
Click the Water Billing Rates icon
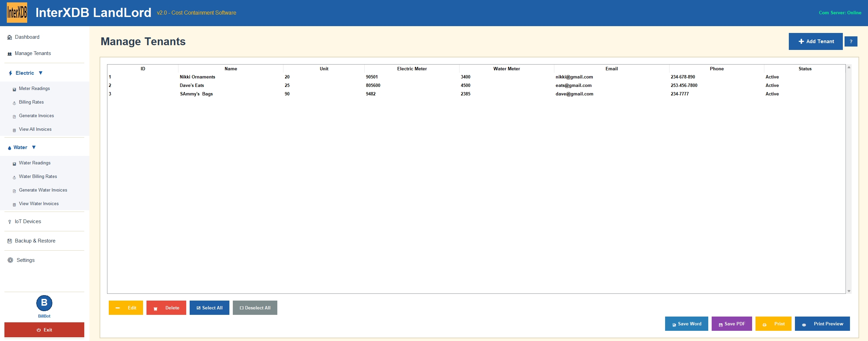coord(14,178)
